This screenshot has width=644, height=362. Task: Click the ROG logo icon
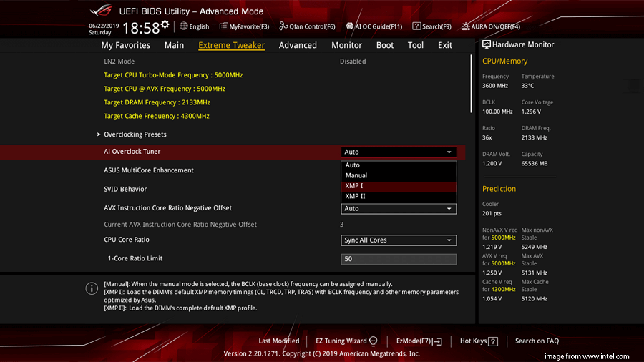pyautogui.click(x=101, y=10)
